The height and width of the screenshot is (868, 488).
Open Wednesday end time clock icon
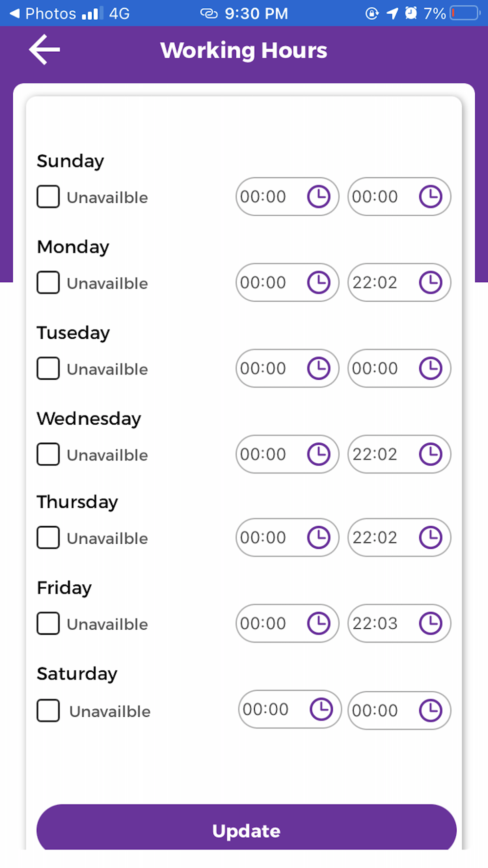point(430,455)
